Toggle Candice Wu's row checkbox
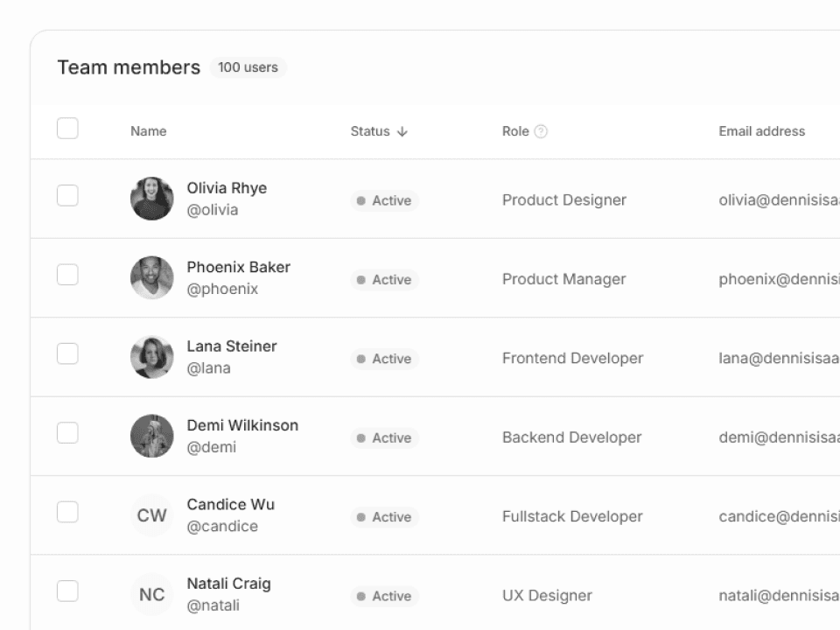This screenshot has width=840, height=630. click(x=67, y=512)
